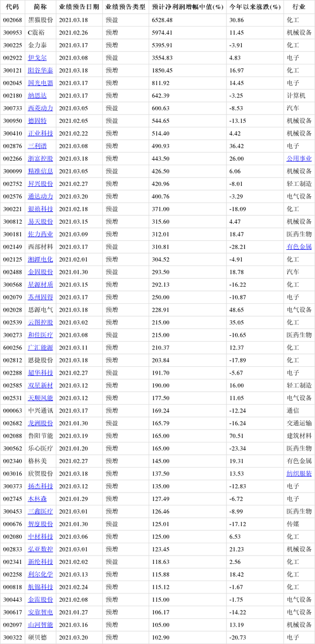Follow the 航锦科技 link
Screen dimensions: 315x644
click(40, 587)
